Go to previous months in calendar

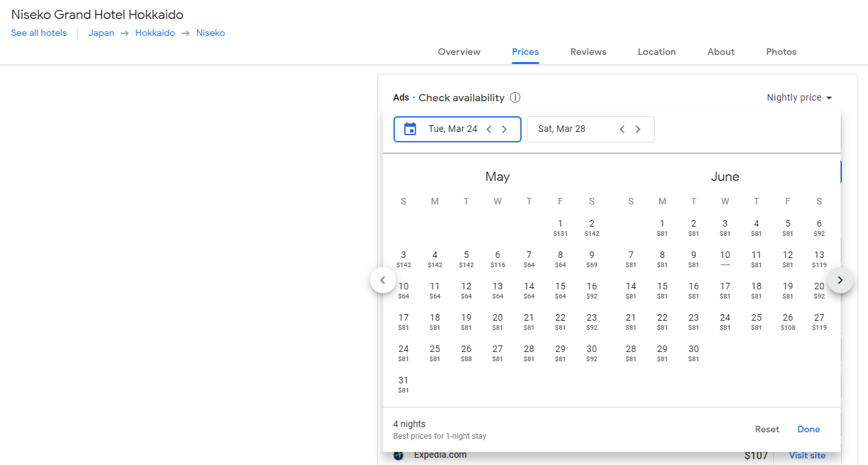[x=383, y=281]
